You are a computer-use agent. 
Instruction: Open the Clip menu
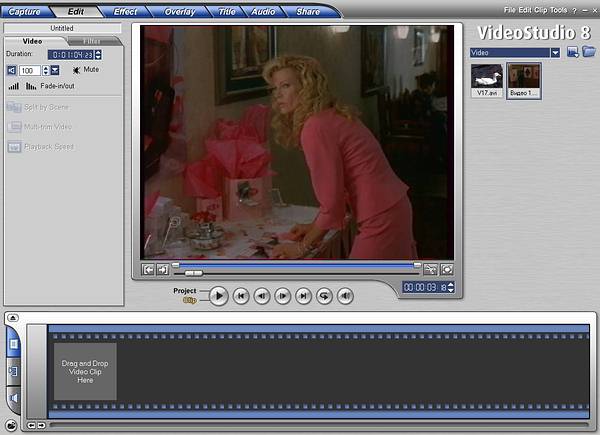coord(541,10)
